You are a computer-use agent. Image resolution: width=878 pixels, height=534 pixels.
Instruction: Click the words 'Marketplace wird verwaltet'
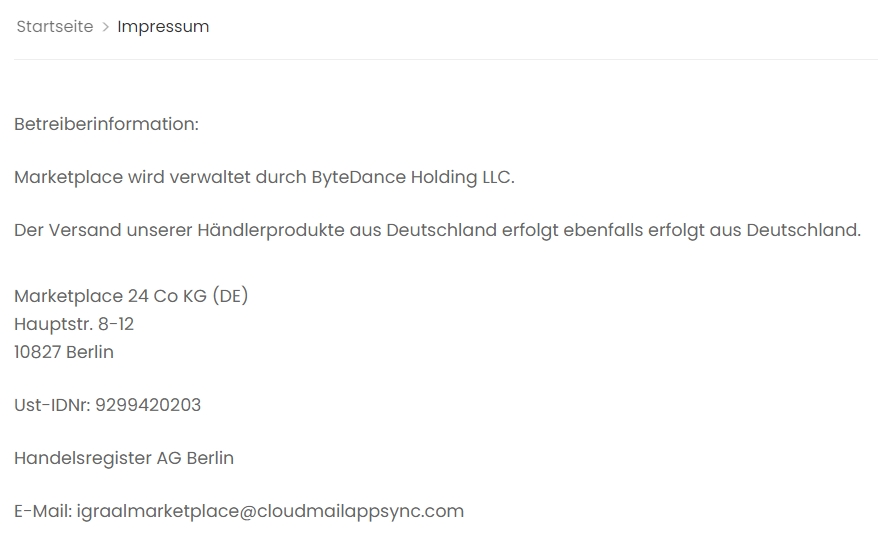point(132,177)
